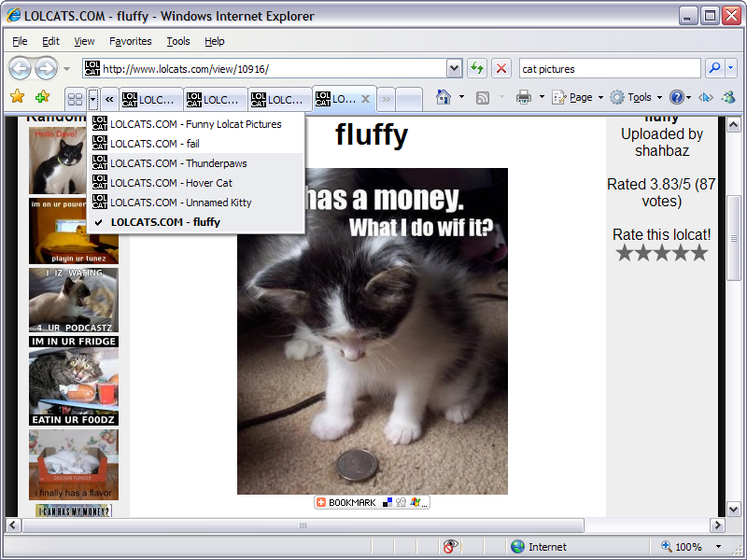Click the Add to Favorites icon

pos(42,97)
